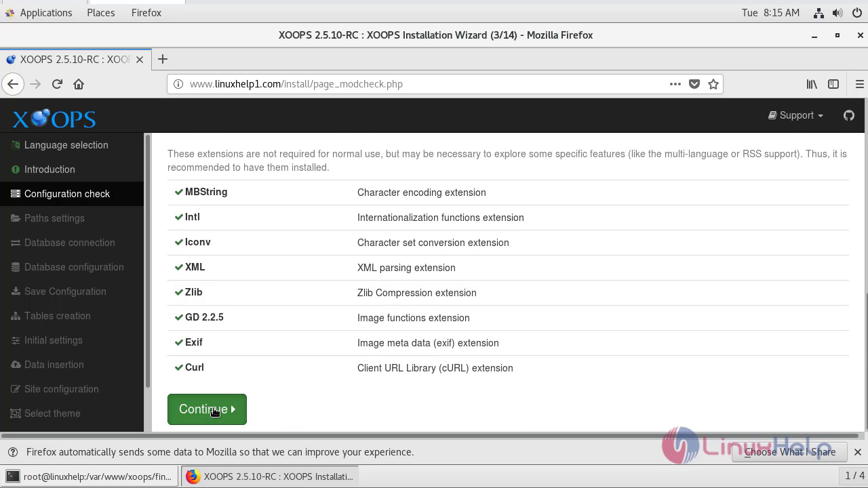Open page actions three-dot menu

tap(675, 84)
